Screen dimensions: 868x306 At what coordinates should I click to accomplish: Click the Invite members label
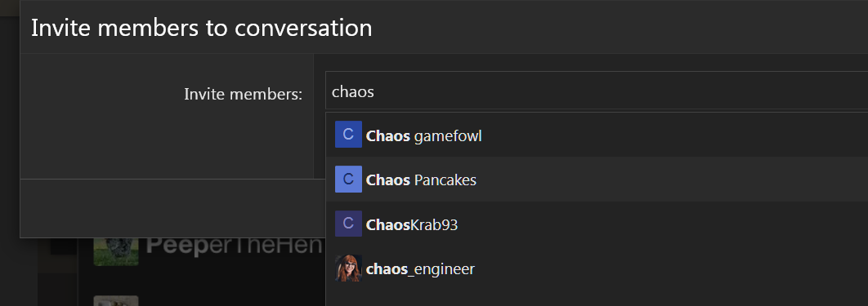coord(243,94)
